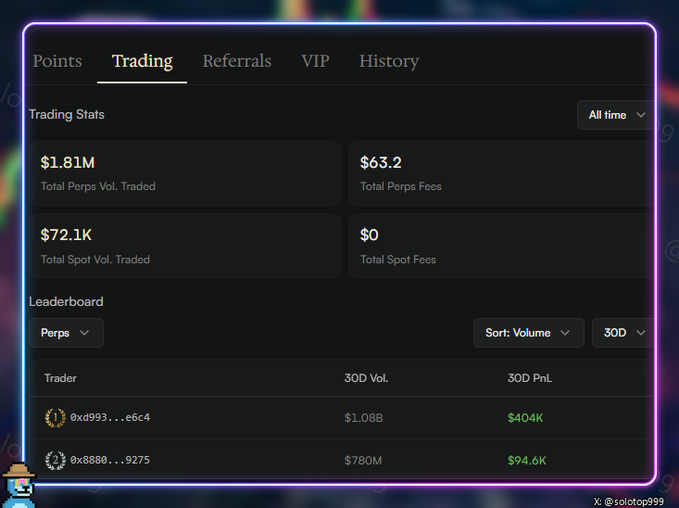The height and width of the screenshot is (508, 679).
Task: Click the $94.6K PnL value
Action: point(527,460)
